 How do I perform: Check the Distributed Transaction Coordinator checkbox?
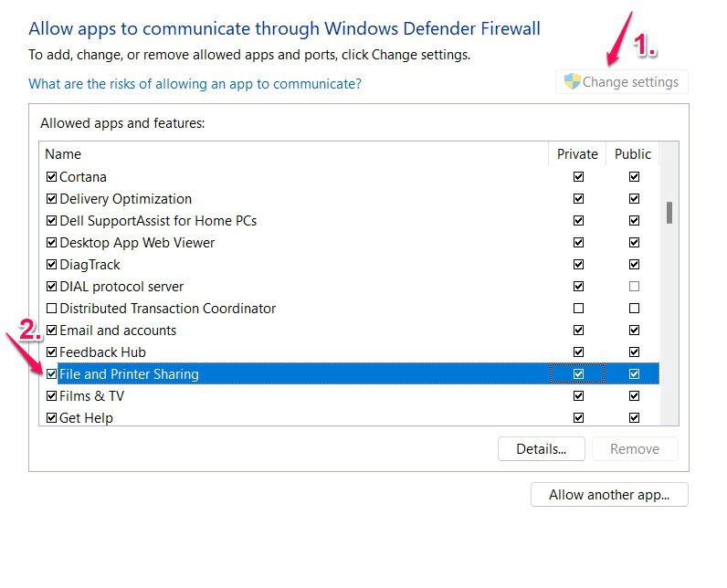coord(51,309)
